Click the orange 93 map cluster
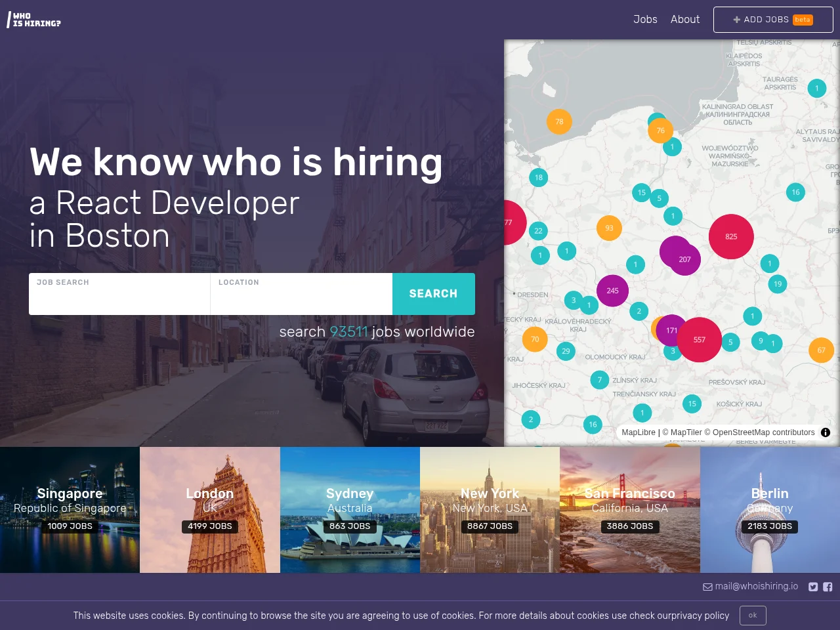This screenshot has height=630, width=840. 609,228
